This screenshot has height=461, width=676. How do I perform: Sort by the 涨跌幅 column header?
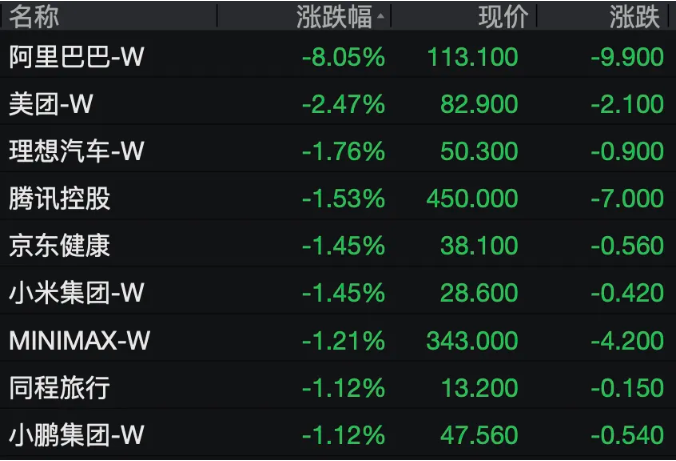pyautogui.click(x=334, y=17)
